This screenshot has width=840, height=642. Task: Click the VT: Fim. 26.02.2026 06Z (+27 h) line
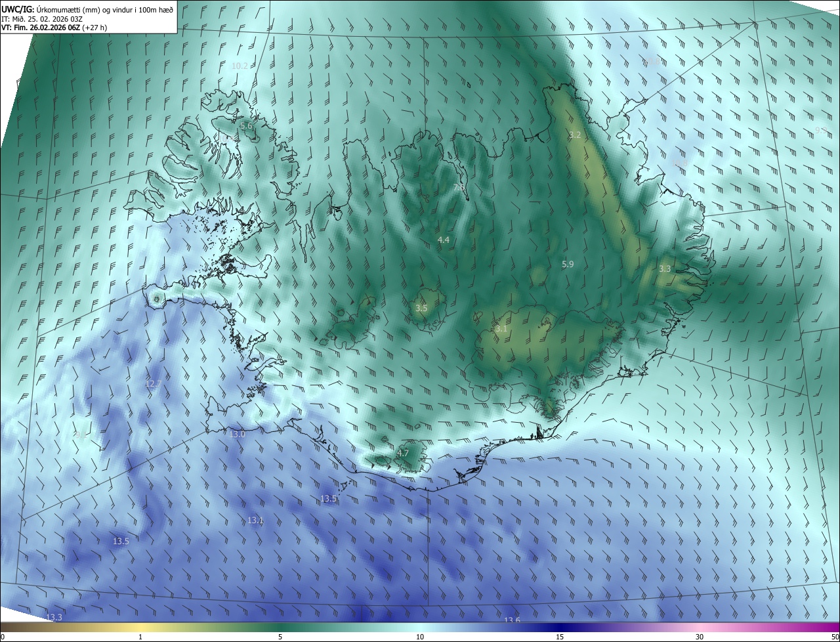click(54, 28)
